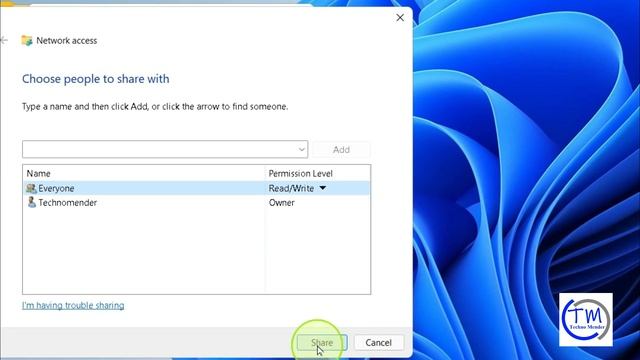Select the Technomender user row
The image size is (640, 360).
tap(196, 202)
